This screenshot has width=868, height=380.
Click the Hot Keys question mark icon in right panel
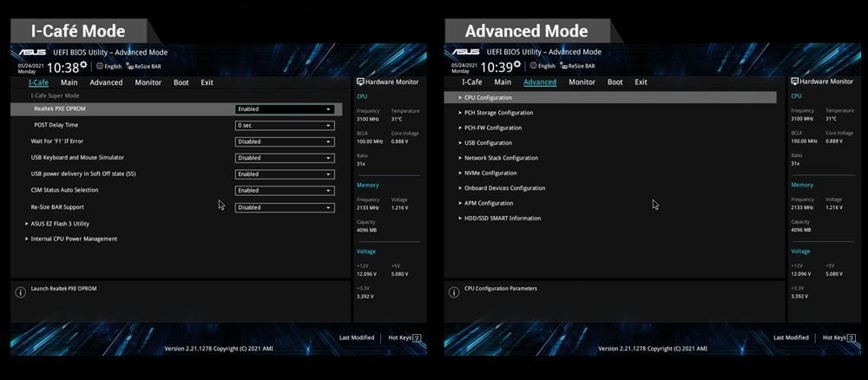(851, 337)
